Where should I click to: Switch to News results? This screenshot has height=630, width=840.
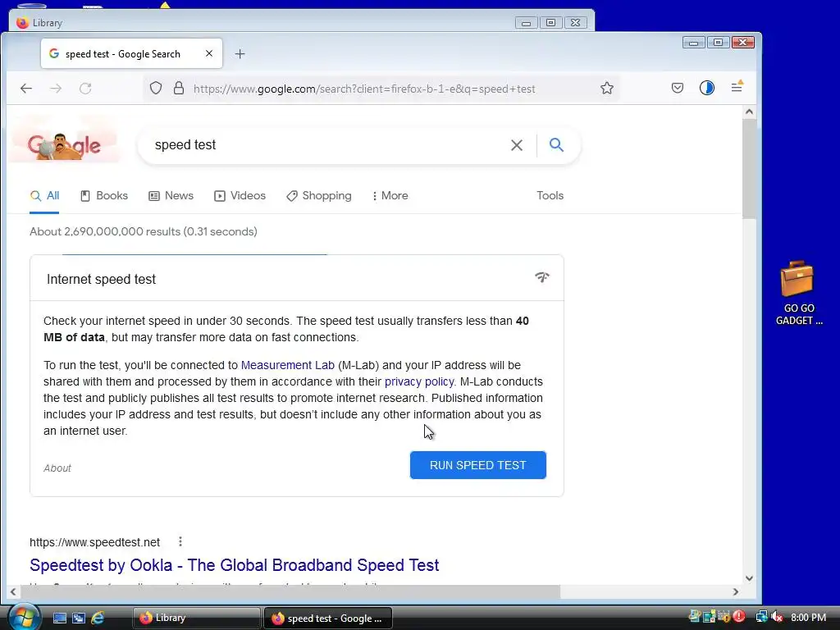click(171, 195)
